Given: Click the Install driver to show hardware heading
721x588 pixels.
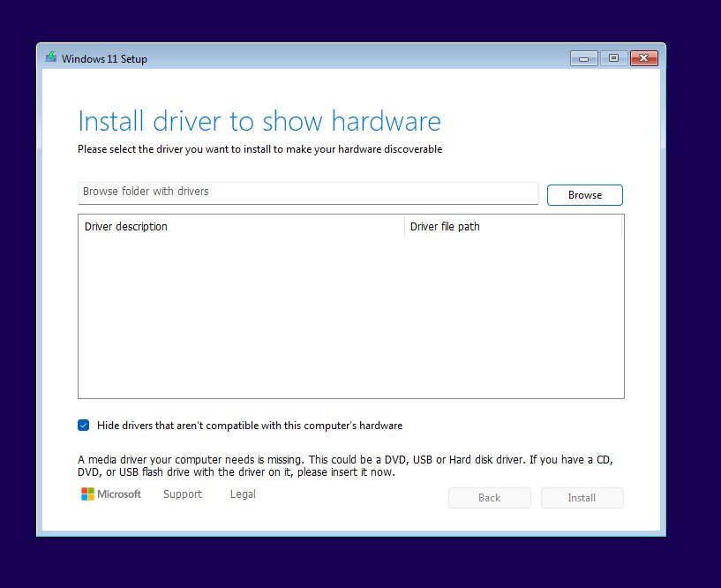Looking at the screenshot, I should pos(259,121).
